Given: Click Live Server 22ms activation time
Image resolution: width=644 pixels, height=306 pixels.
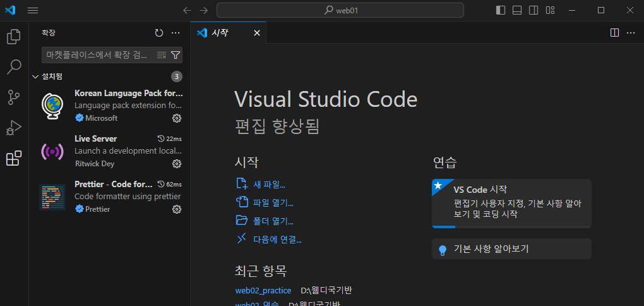Looking at the screenshot, I should click(x=170, y=138).
